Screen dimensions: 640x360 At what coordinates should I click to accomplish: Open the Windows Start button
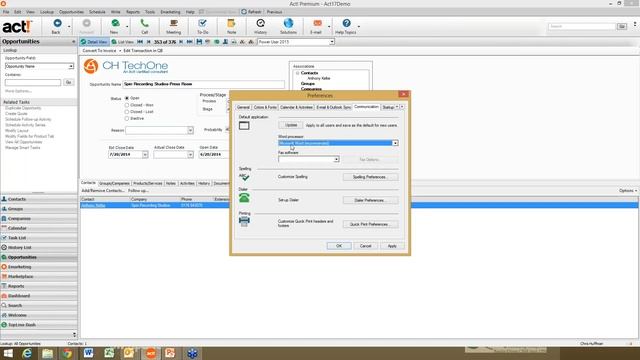point(8,353)
